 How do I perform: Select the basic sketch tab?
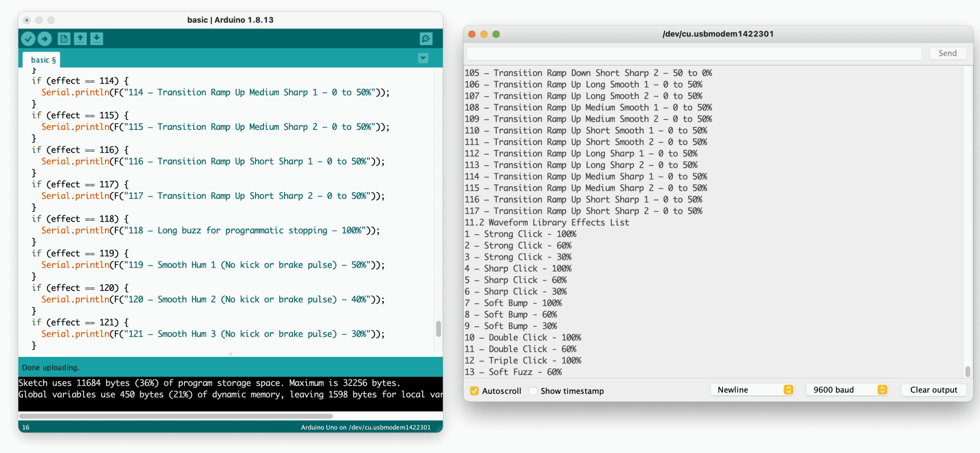click(43, 60)
